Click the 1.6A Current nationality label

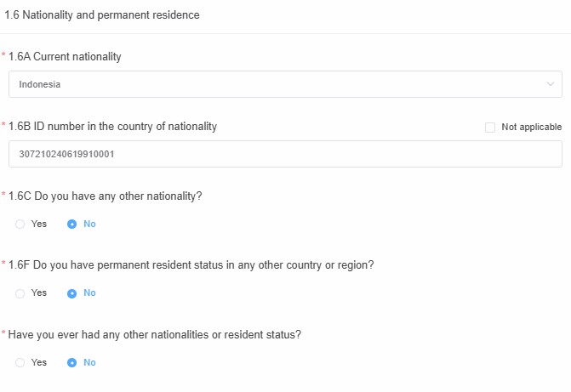65,57
